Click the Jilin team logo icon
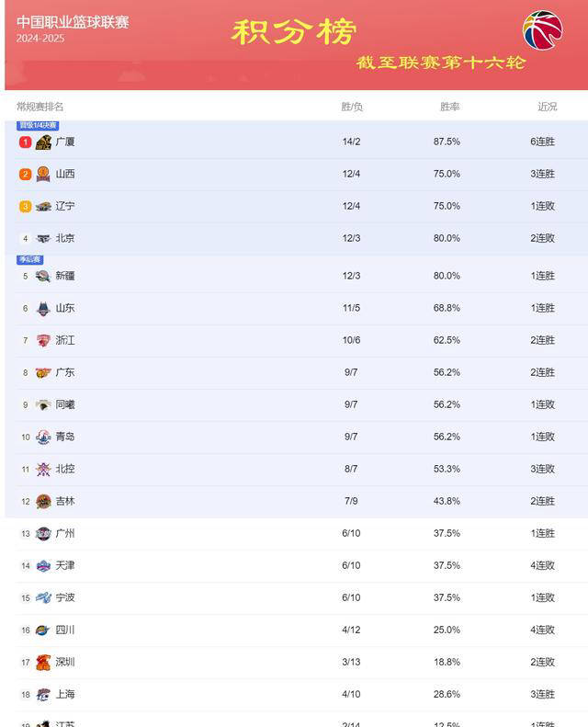The width and height of the screenshot is (588, 727). tap(43, 501)
